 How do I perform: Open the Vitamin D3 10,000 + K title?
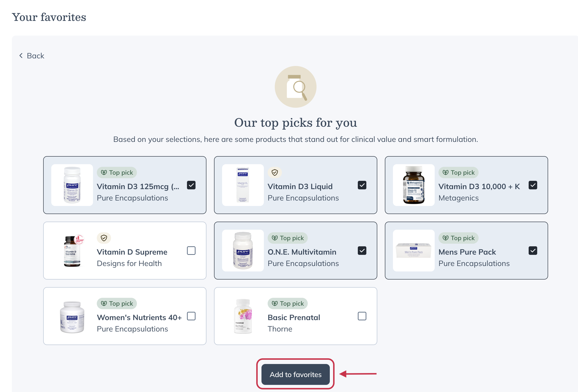point(479,186)
